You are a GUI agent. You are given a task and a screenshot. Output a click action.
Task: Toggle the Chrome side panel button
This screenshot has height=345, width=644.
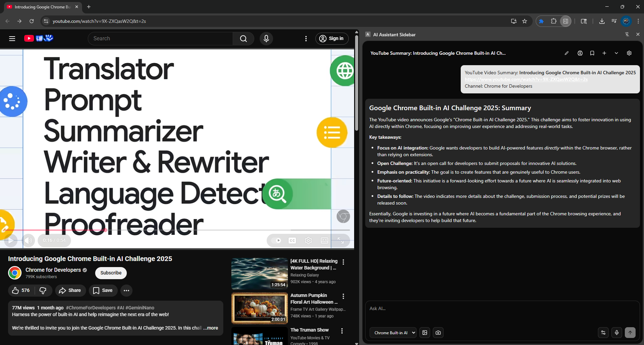pos(566,21)
